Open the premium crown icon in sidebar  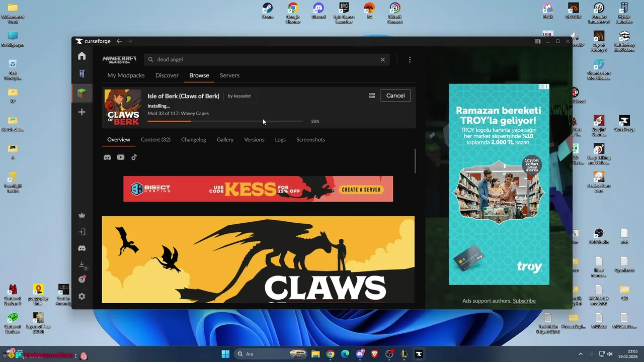[x=82, y=215]
